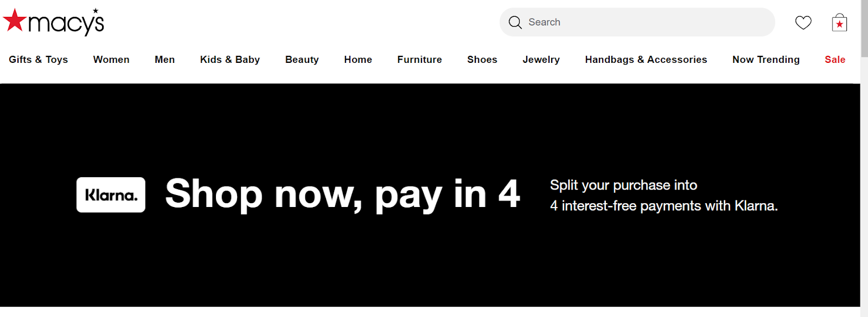Click the Klarna logo badge
Screen dimensions: 868x317
(111, 195)
